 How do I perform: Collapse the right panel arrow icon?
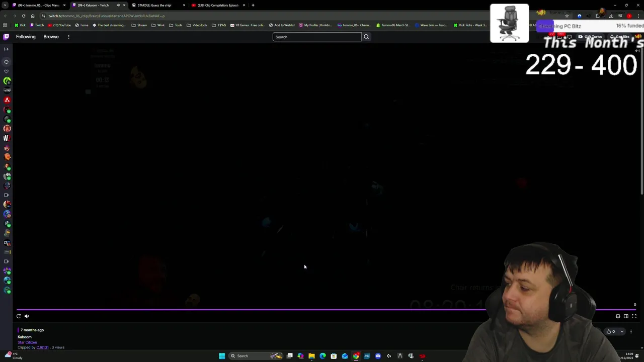click(x=637, y=51)
